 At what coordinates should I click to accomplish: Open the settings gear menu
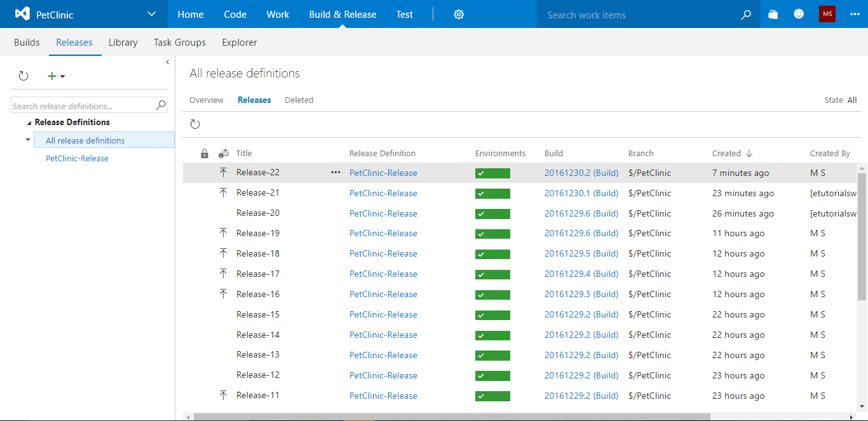[x=459, y=15]
